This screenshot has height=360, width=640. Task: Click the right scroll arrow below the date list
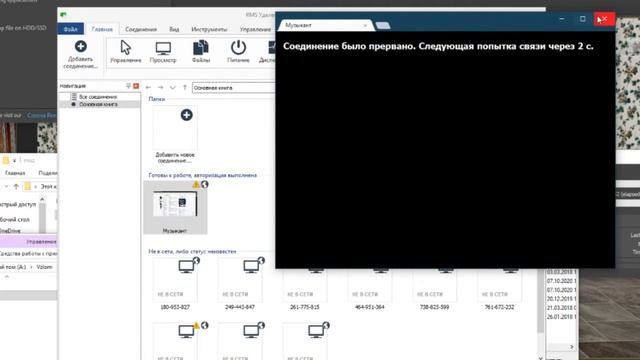(571, 347)
